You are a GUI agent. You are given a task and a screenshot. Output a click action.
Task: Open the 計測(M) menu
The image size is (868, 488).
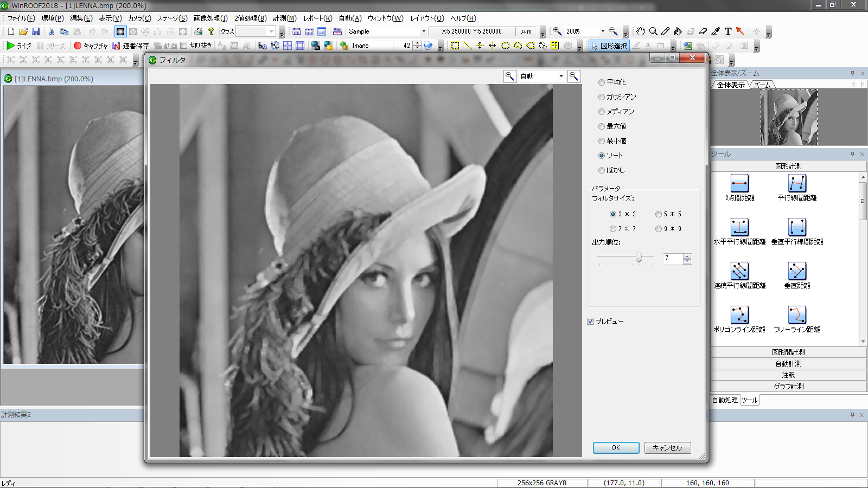point(284,18)
